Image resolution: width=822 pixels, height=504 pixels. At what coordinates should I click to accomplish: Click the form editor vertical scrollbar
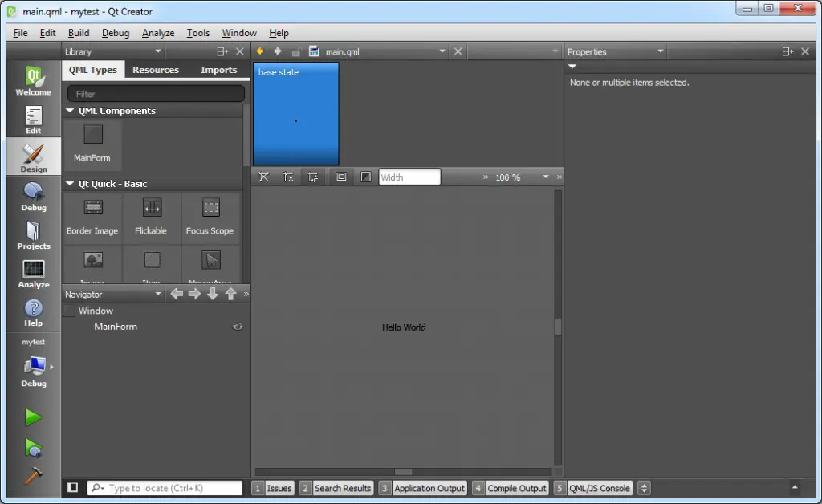point(558,327)
